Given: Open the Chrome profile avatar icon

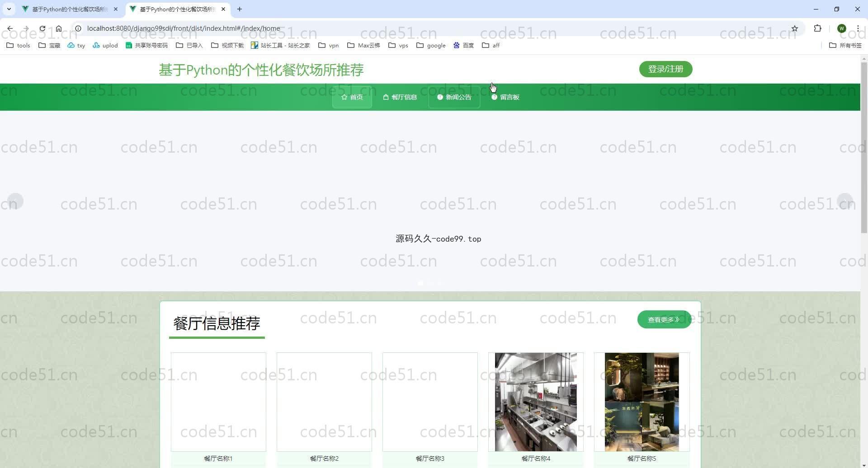Looking at the screenshot, I should 841,28.
